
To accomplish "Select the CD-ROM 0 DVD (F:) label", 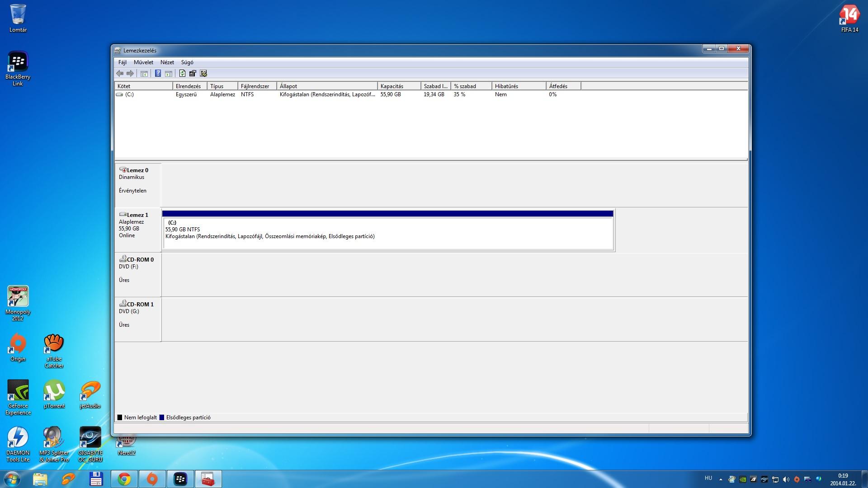I will (x=137, y=274).
